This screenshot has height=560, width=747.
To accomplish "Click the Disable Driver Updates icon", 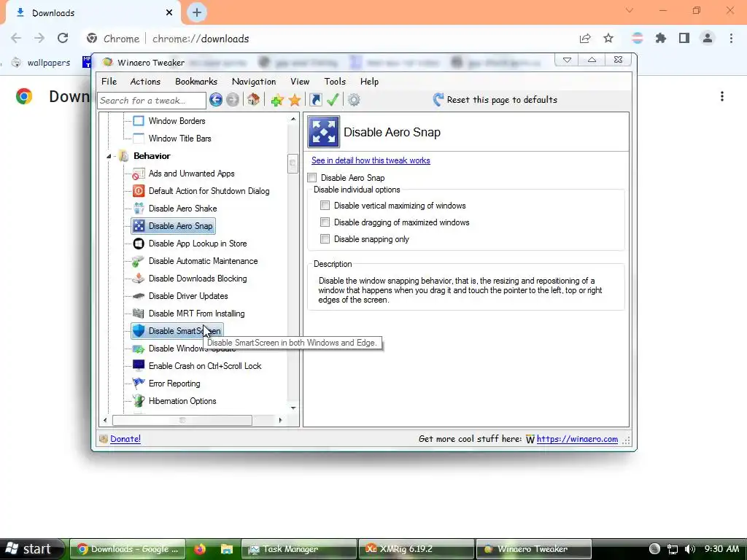I will (x=138, y=296).
